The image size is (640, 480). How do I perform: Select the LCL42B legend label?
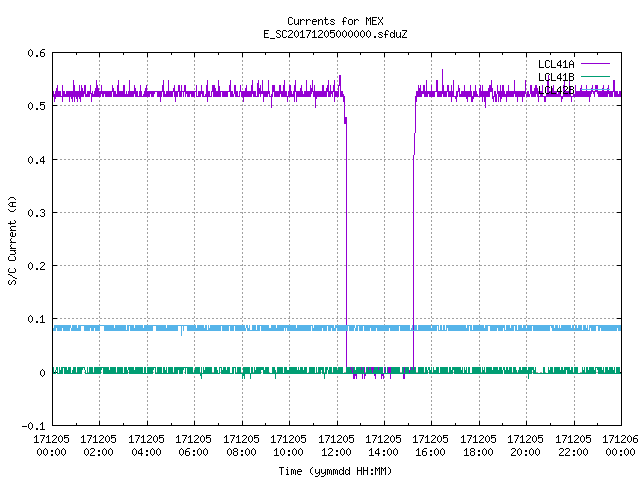tap(556, 90)
